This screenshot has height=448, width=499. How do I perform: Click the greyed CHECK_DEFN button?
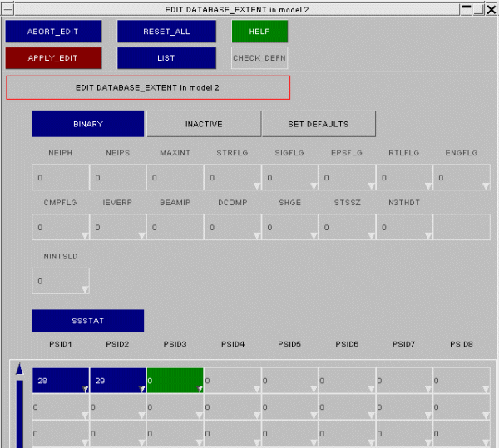tap(259, 58)
